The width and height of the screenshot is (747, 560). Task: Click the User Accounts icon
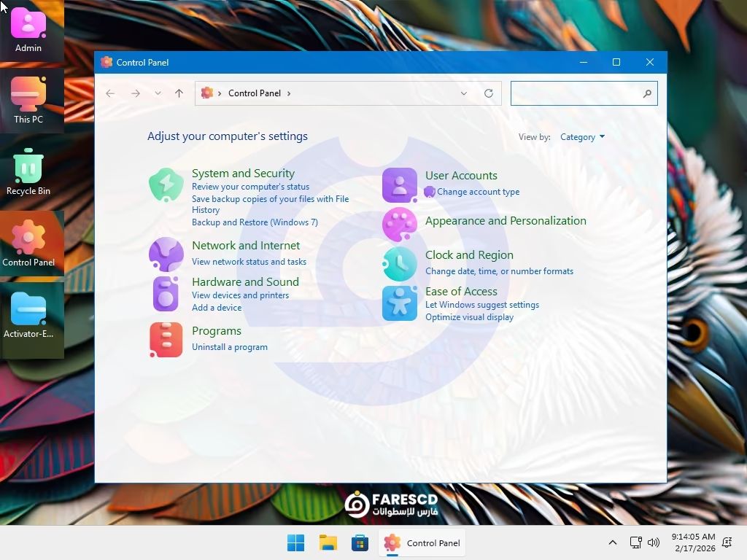(400, 185)
